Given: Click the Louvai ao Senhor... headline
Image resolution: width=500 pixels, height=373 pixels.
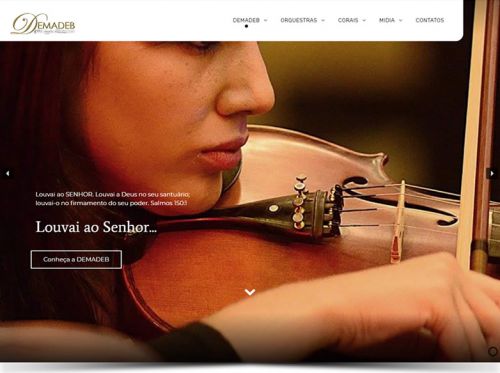Looking at the screenshot, I should [x=96, y=227].
